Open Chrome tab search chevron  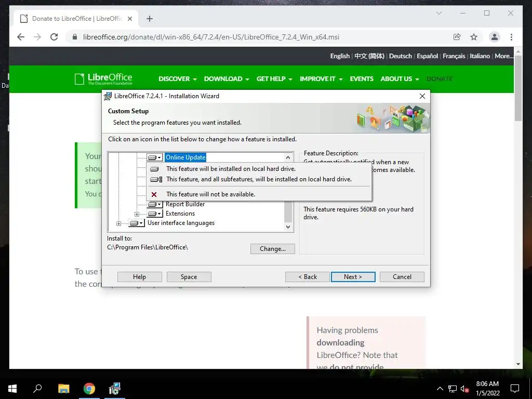438,13
